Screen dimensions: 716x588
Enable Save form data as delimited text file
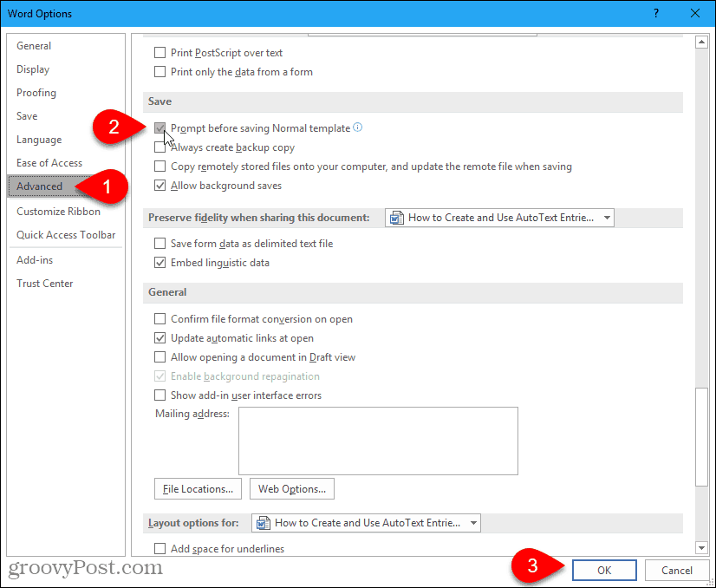pyautogui.click(x=159, y=244)
